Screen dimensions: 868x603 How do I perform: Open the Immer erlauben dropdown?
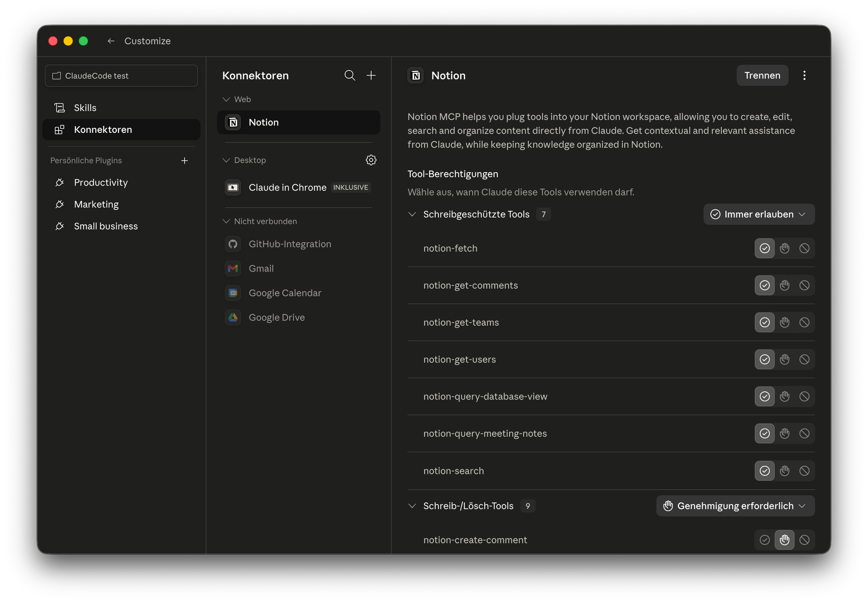[759, 214]
